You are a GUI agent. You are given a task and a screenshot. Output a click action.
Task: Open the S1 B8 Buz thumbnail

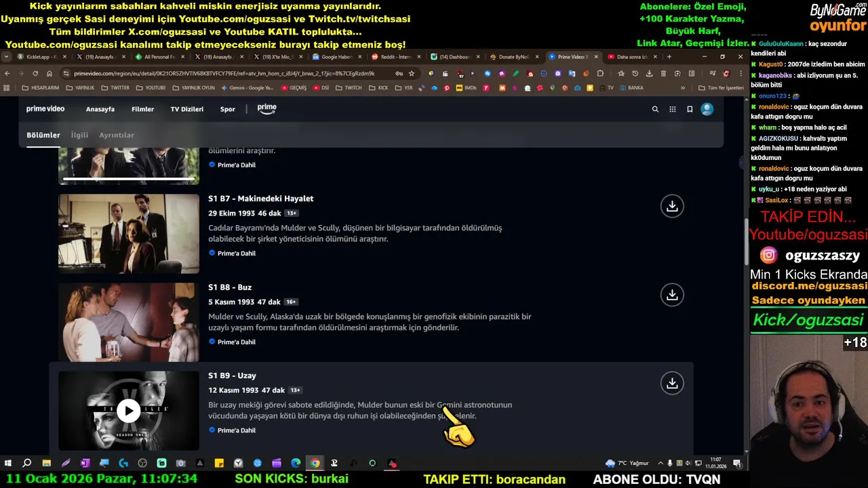[129, 322]
